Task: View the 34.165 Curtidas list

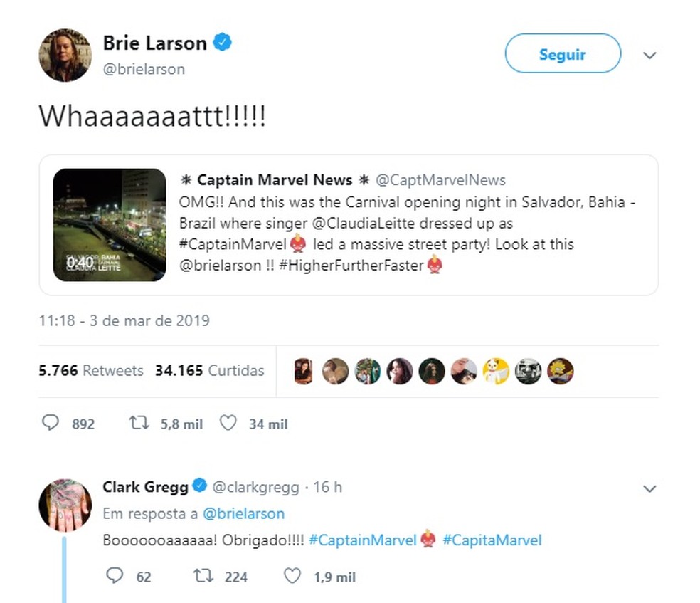Action: click(209, 370)
